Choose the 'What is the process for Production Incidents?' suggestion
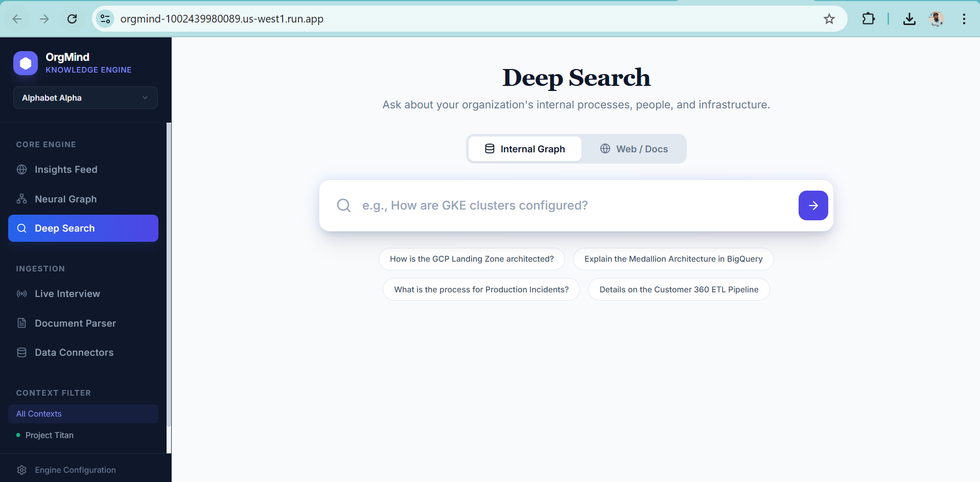980x482 pixels. point(481,289)
